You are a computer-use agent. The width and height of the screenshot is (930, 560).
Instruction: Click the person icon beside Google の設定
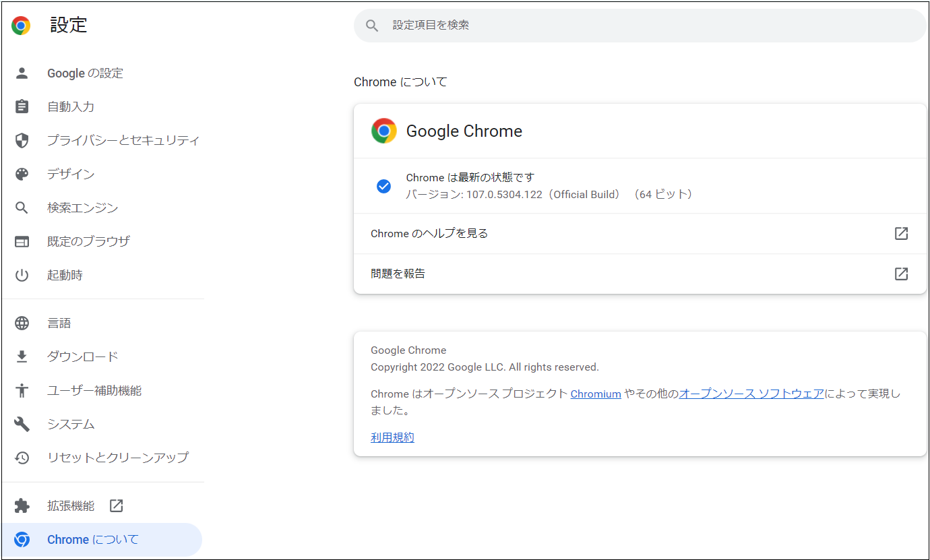click(22, 73)
